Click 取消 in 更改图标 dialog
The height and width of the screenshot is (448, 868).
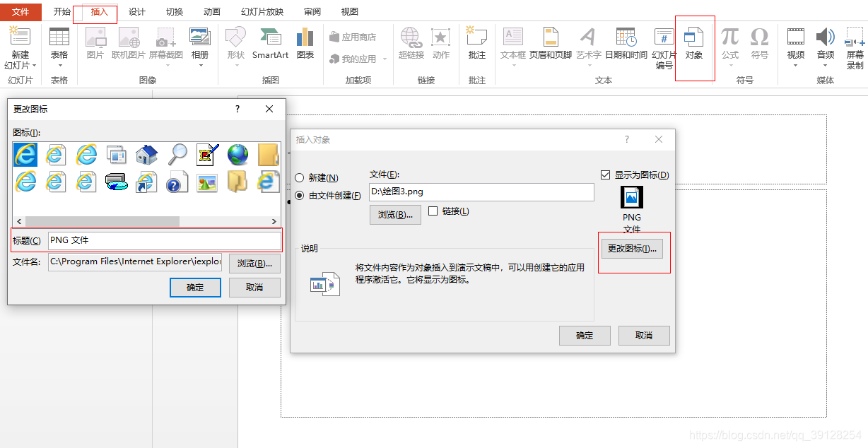[x=254, y=288]
